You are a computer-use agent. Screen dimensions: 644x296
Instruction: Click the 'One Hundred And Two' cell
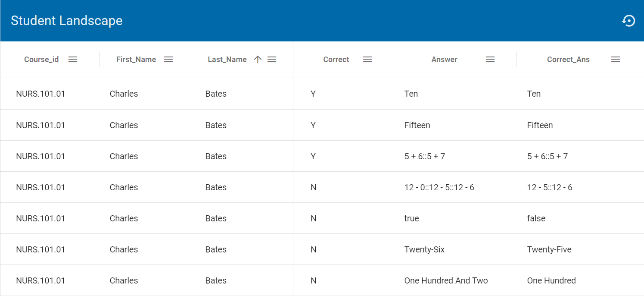pos(446,280)
